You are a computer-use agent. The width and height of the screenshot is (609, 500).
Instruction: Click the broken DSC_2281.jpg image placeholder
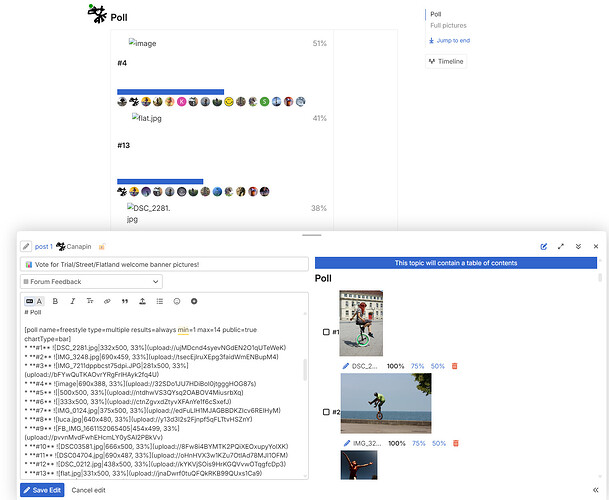[149, 213]
